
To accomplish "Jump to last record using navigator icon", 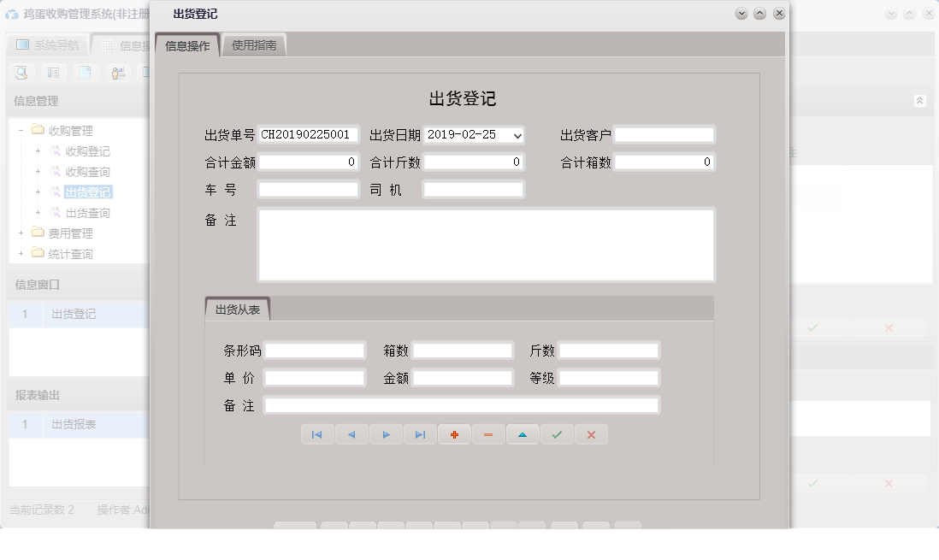I will pos(420,434).
